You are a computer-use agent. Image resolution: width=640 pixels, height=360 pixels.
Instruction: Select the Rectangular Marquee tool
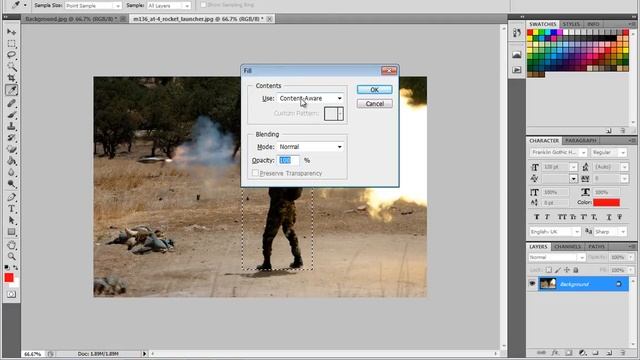tap(11, 43)
